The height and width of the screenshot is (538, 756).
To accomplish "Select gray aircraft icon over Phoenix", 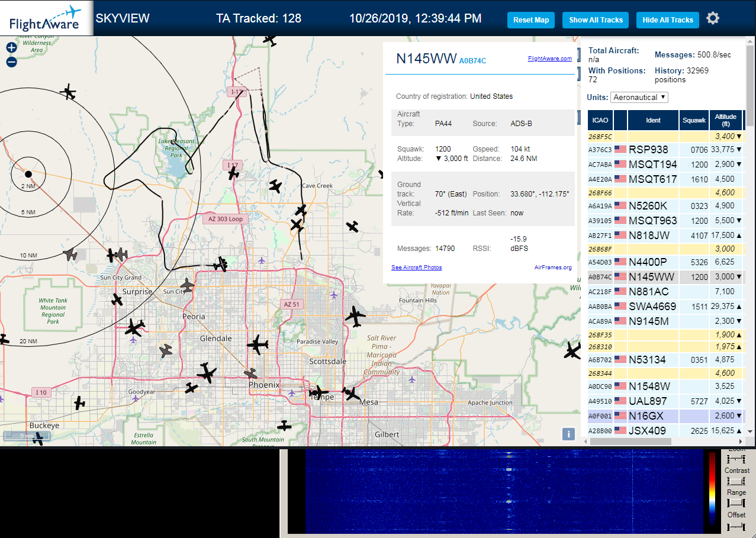I will 251,374.
